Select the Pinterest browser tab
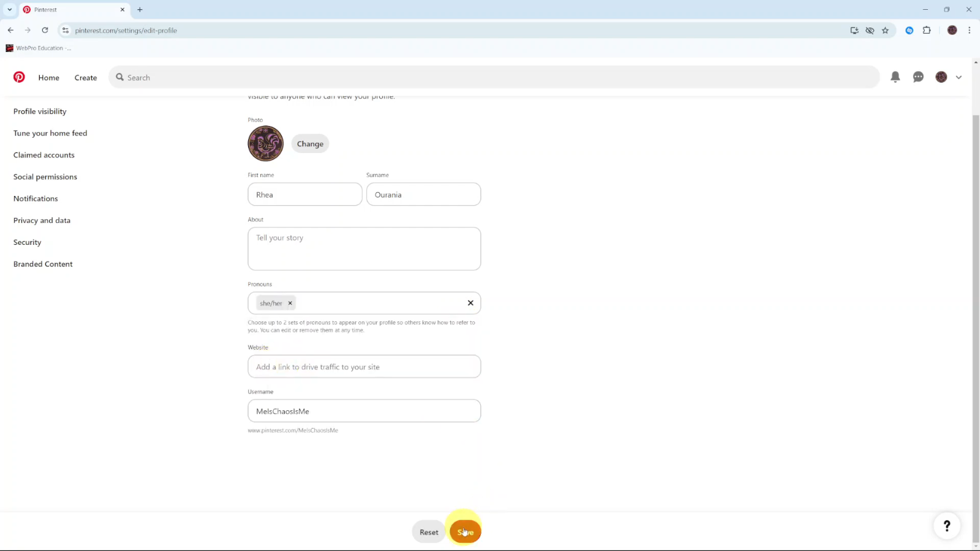 click(73, 10)
